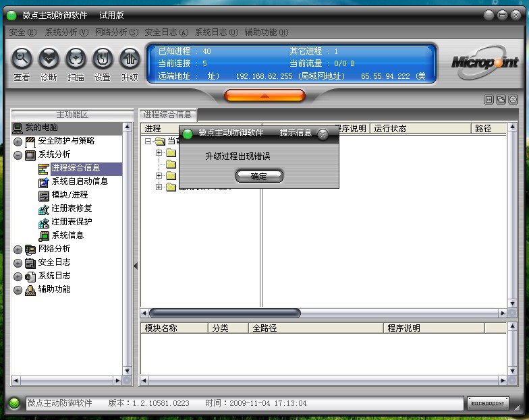Viewport: 529px width, 420px height.
Task: Start the 扫描 (Scan) tool
Action: tap(76, 59)
